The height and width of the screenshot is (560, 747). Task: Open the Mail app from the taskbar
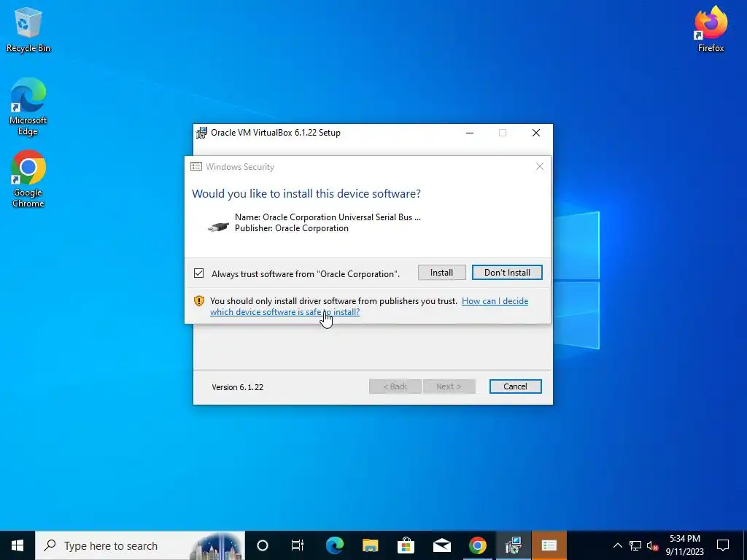coord(441,545)
